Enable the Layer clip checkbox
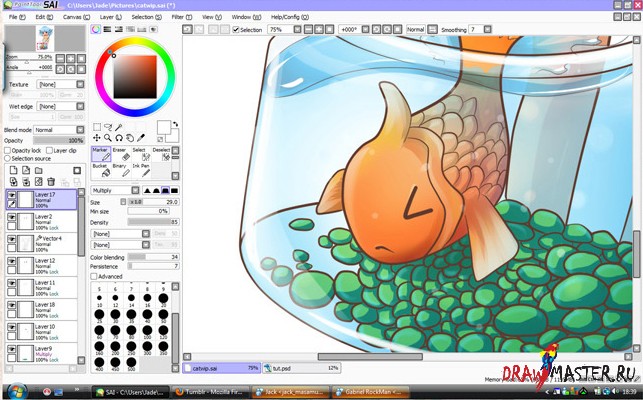Screen dimensions: 643x400 click(x=50, y=151)
